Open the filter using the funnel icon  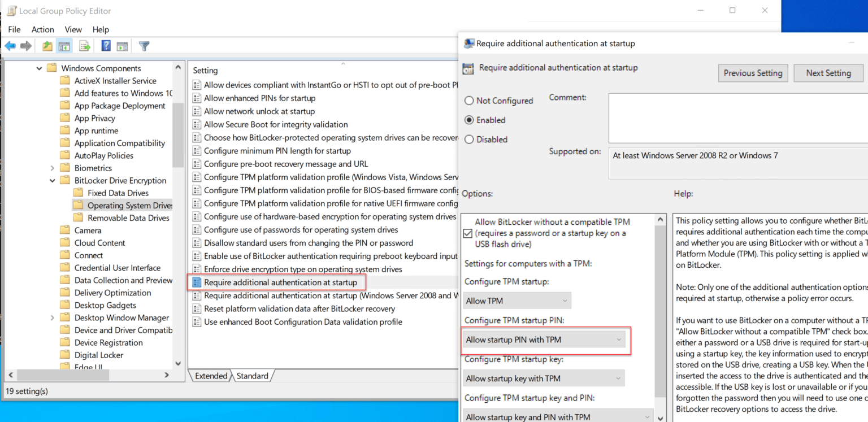(144, 46)
